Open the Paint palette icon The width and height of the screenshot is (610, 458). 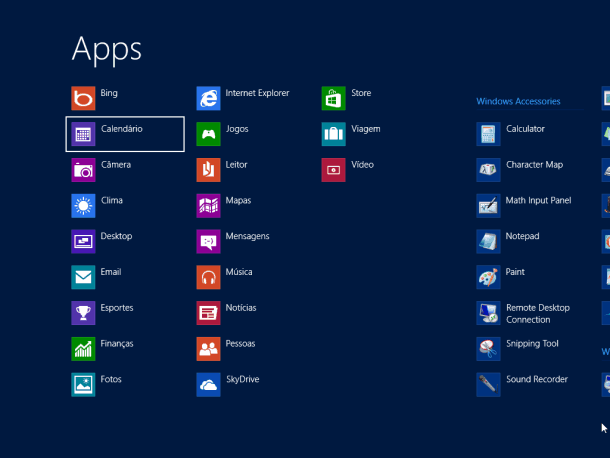[x=488, y=277]
